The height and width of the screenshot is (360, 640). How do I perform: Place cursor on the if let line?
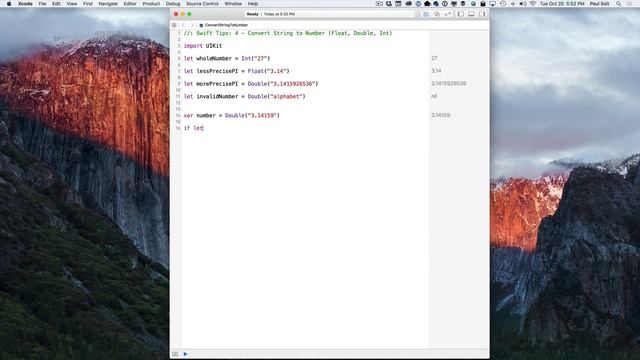193,128
